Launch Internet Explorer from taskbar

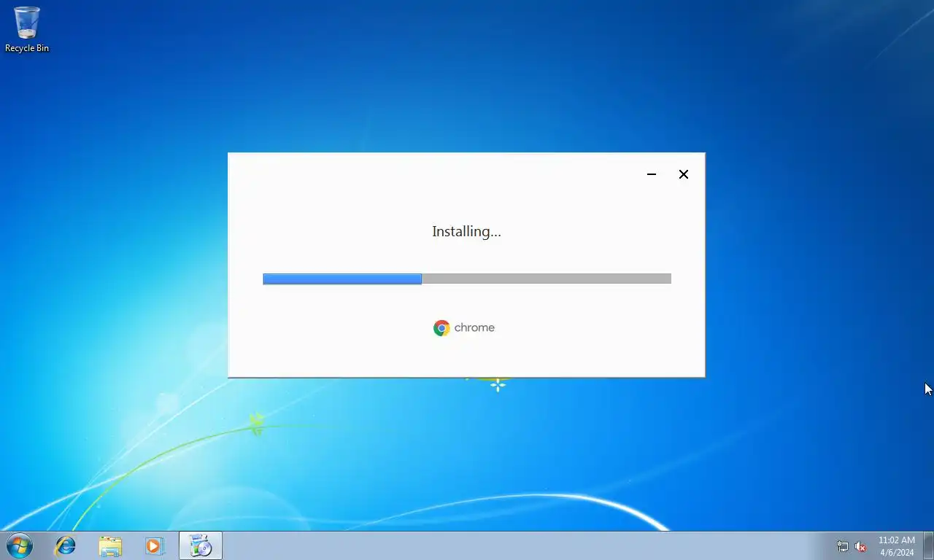66,545
